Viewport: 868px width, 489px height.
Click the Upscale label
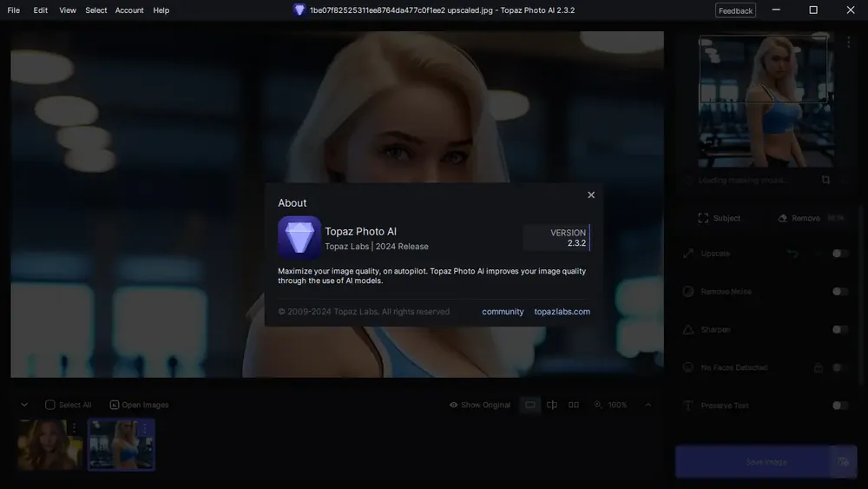(715, 254)
